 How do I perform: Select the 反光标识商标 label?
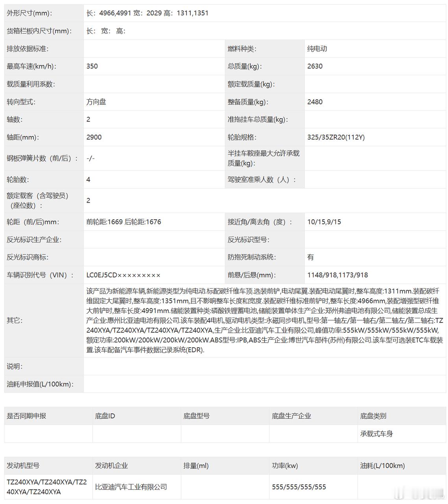click(x=28, y=257)
